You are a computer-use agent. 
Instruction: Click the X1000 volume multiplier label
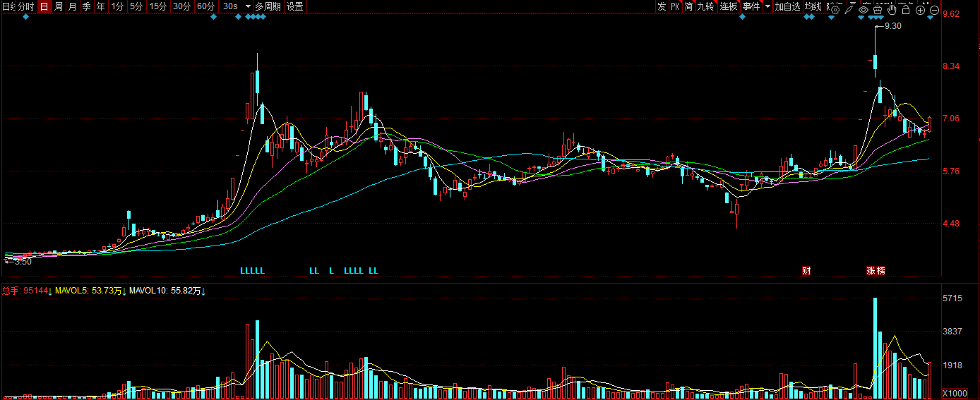click(x=955, y=393)
